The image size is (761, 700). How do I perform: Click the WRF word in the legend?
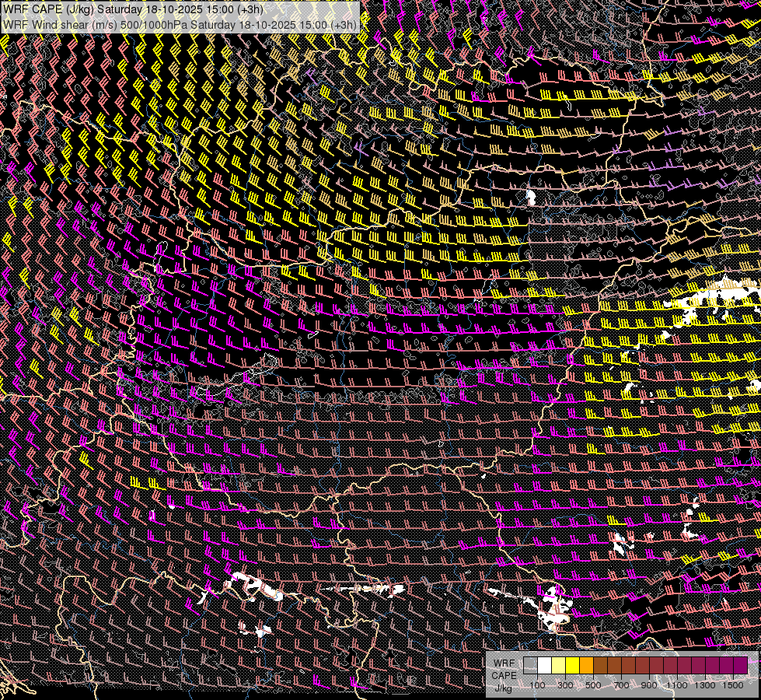pyautogui.click(x=504, y=663)
